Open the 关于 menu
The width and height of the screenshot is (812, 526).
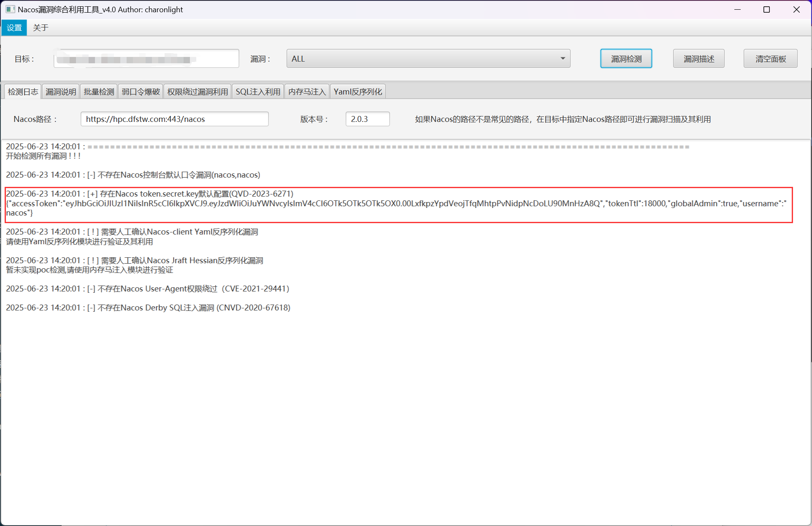(x=41, y=28)
